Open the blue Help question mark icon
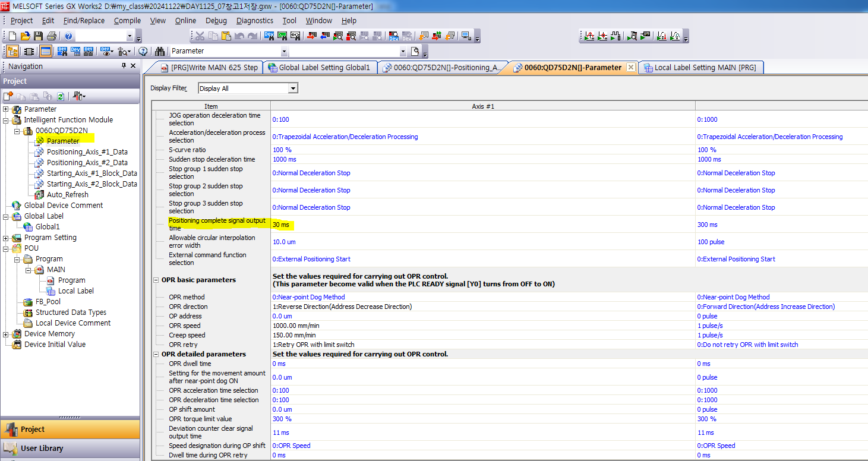Screen dimensions: 868x461 click(x=68, y=36)
